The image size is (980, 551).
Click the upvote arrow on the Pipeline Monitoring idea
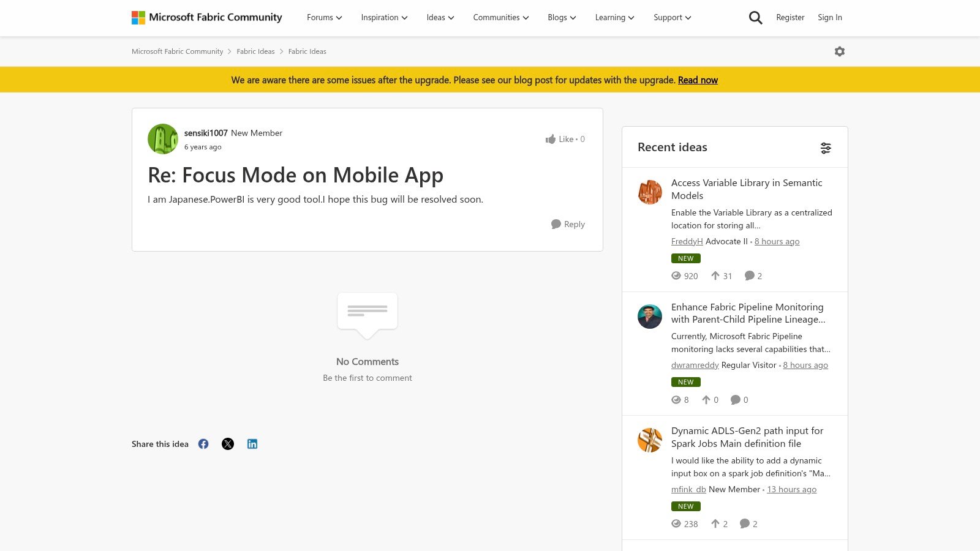pos(706,400)
